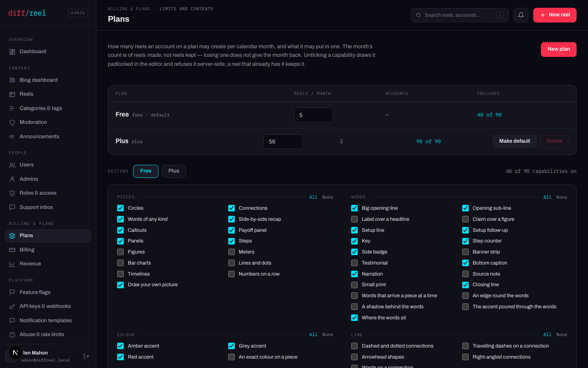Screen dimensions: 588x368
Task: Click the Reels sidebar icon
Action: pos(12,94)
